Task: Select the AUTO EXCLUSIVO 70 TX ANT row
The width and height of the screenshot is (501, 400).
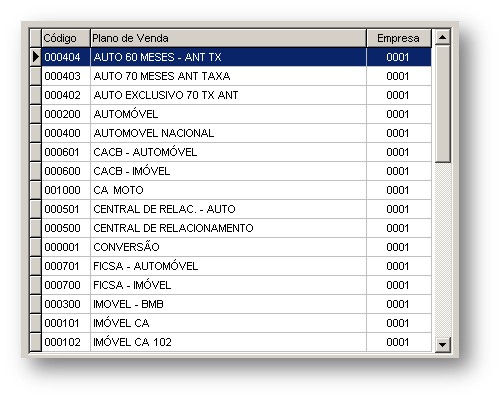Action: point(236,95)
